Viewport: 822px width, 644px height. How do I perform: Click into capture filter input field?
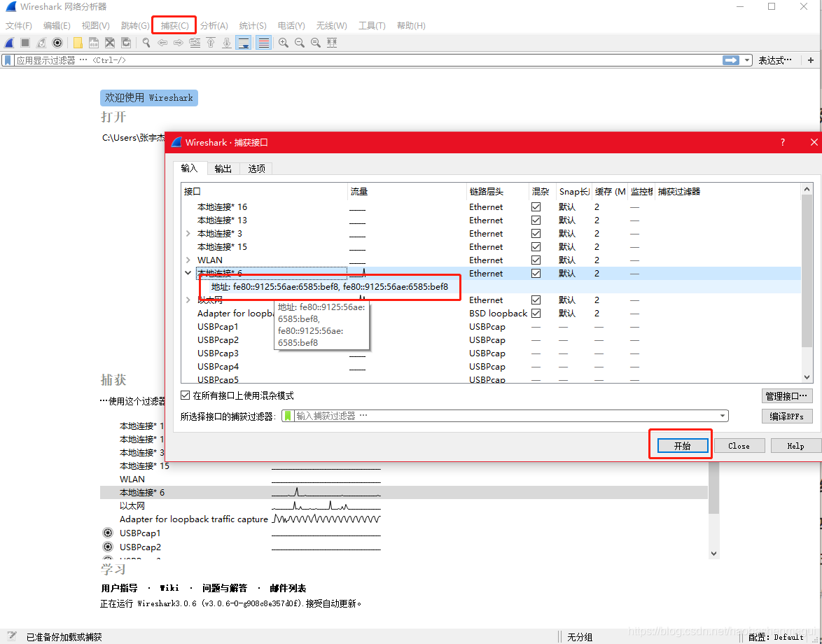click(506, 416)
